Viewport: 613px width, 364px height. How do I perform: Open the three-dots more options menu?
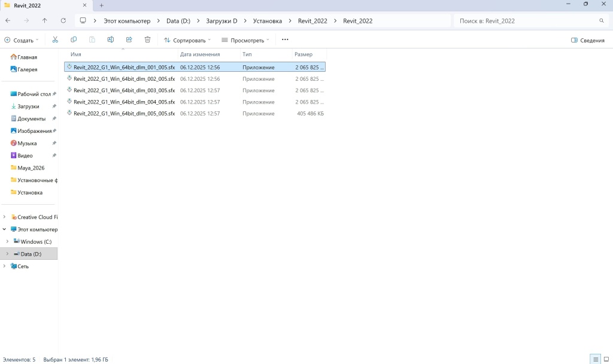[x=285, y=40]
